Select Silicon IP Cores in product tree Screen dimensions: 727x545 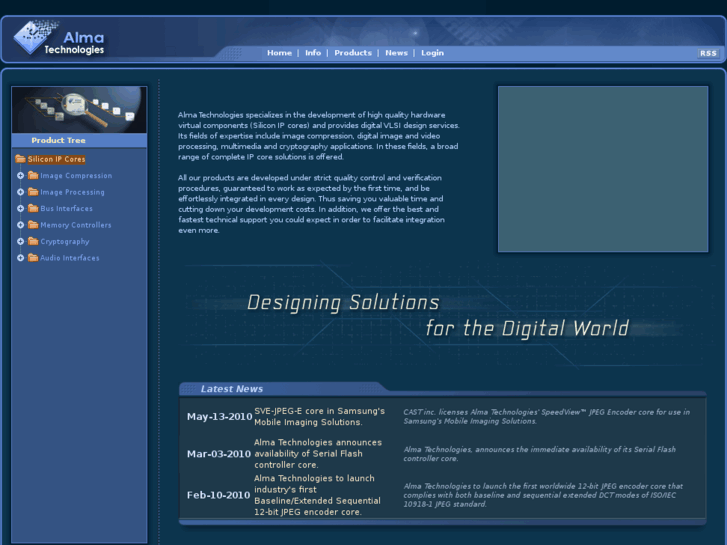coord(56,159)
